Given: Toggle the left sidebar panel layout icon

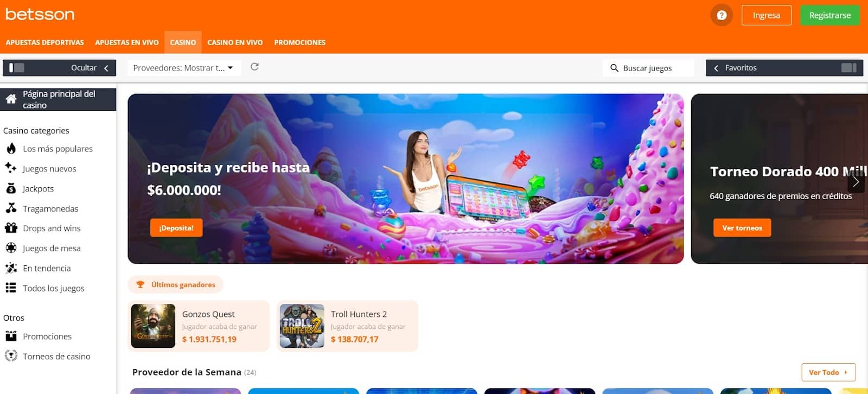Looking at the screenshot, I should [x=17, y=68].
